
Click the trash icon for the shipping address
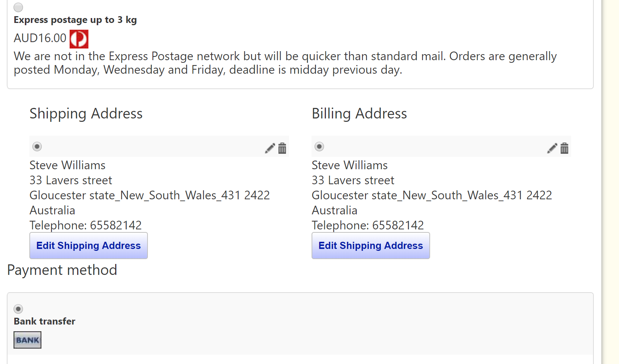point(282,148)
